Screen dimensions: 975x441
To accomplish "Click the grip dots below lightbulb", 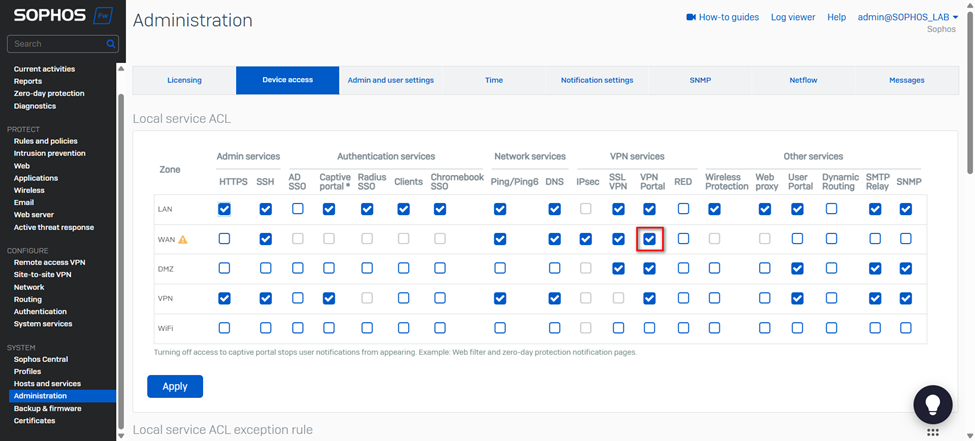I will click(932, 433).
